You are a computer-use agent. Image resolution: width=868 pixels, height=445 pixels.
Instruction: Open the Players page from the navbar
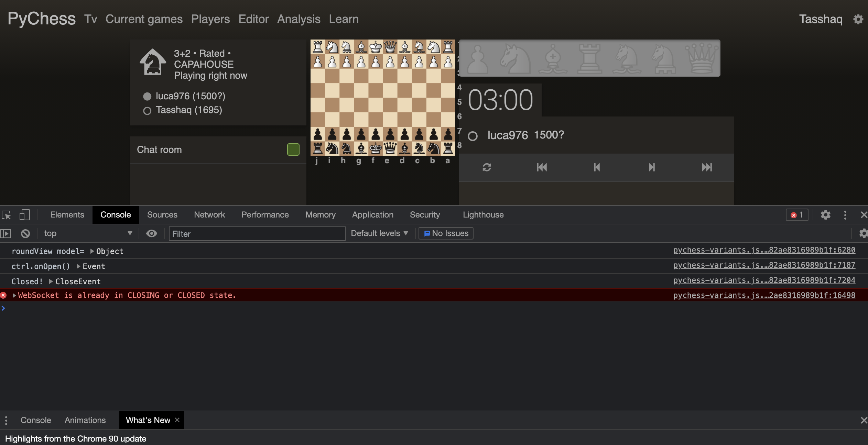[x=210, y=19]
